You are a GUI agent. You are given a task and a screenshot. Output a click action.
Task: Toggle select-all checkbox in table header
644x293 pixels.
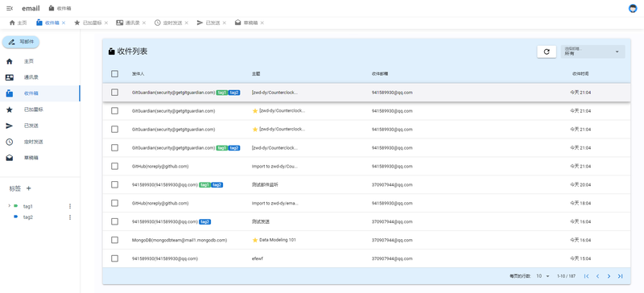coord(114,74)
